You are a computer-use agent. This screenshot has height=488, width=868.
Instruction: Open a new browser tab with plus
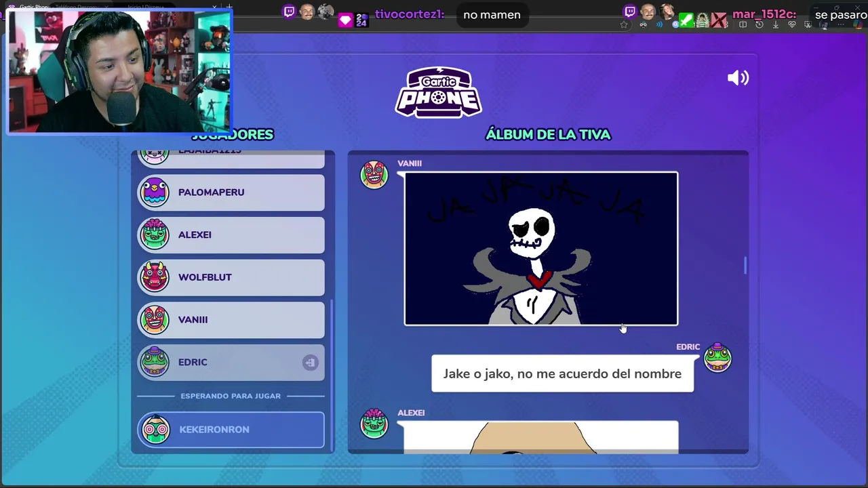pos(229,7)
